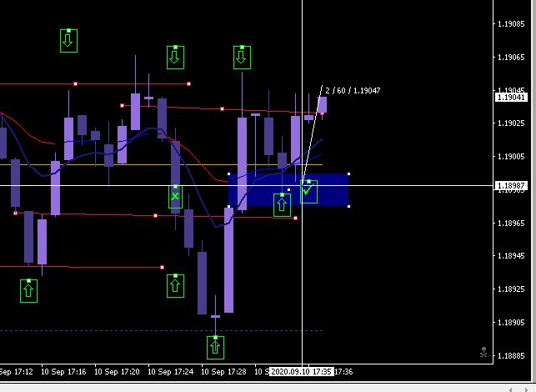Click the 1.18925 price scale value

coord(511,289)
